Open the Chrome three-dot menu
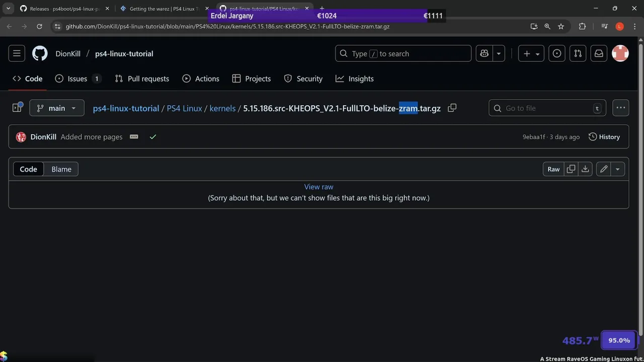This screenshot has height=362, width=644. pyautogui.click(x=634, y=26)
